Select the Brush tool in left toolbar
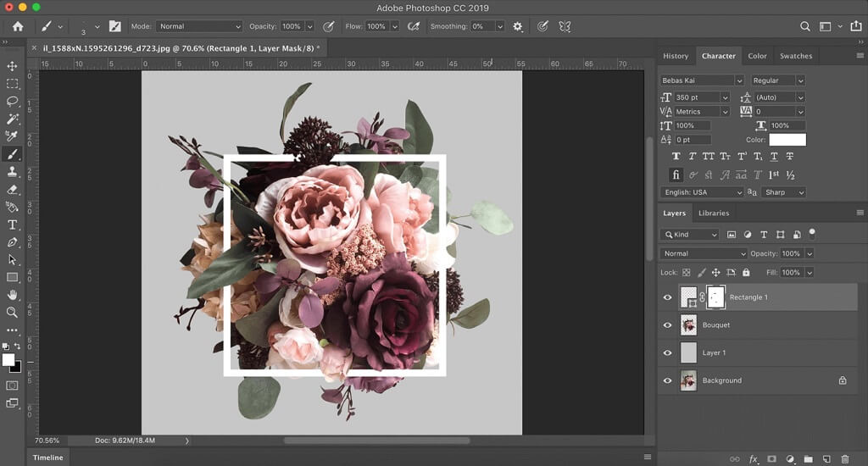868x466 pixels. (x=12, y=154)
